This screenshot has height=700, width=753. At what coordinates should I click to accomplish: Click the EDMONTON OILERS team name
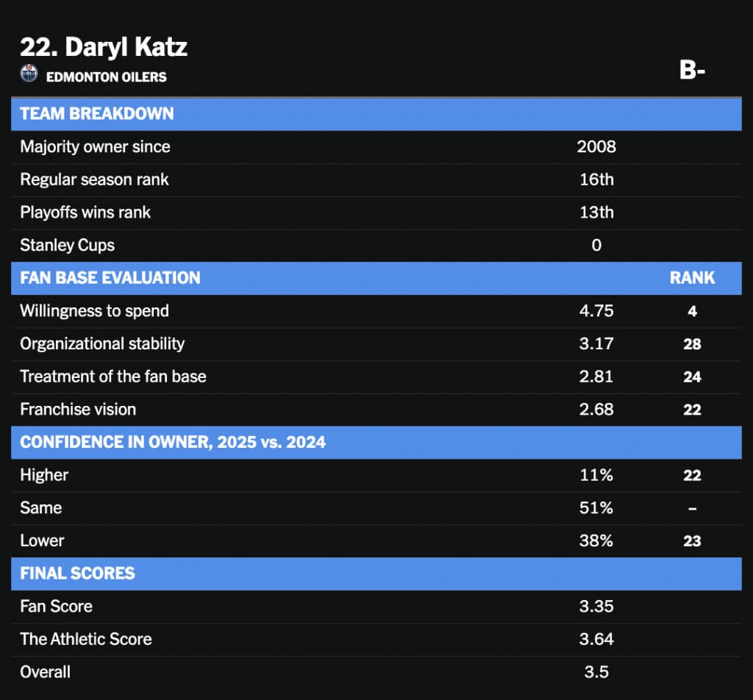click(106, 76)
